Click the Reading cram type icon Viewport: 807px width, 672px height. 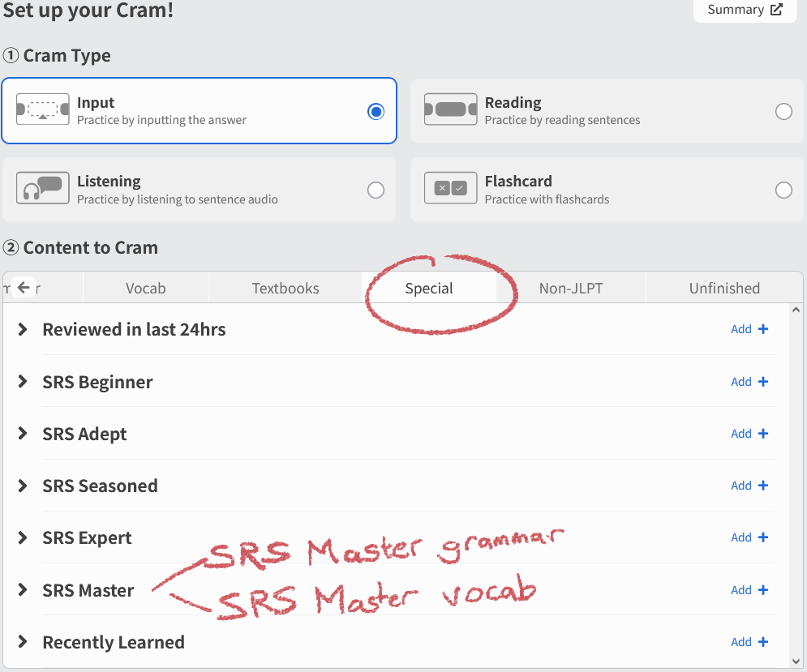click(450, 110)
